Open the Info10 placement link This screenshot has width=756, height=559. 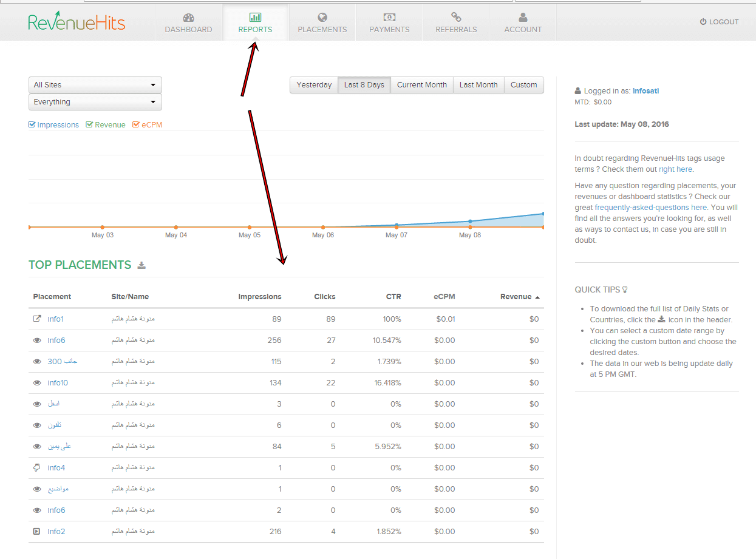click(58, 383)
